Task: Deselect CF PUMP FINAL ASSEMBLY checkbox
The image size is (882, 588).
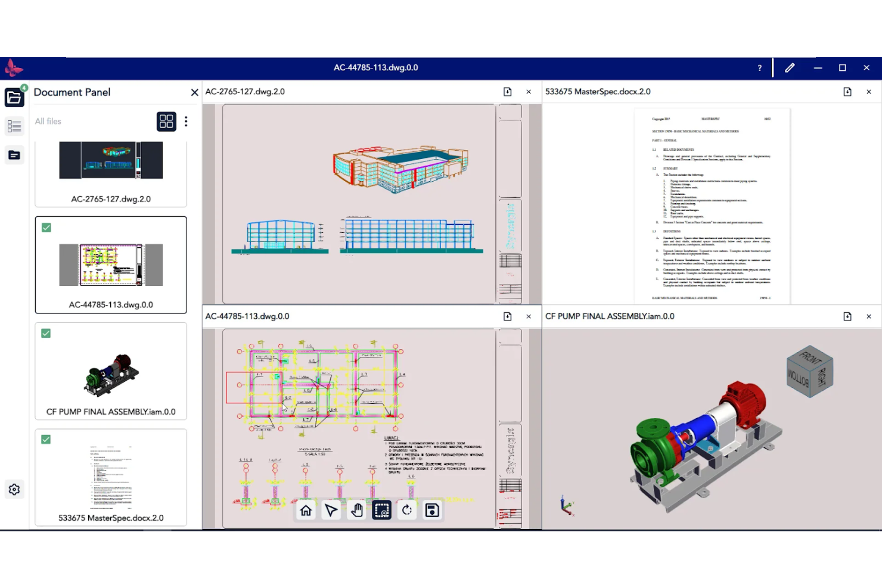Action: click(x=46, y=334)
